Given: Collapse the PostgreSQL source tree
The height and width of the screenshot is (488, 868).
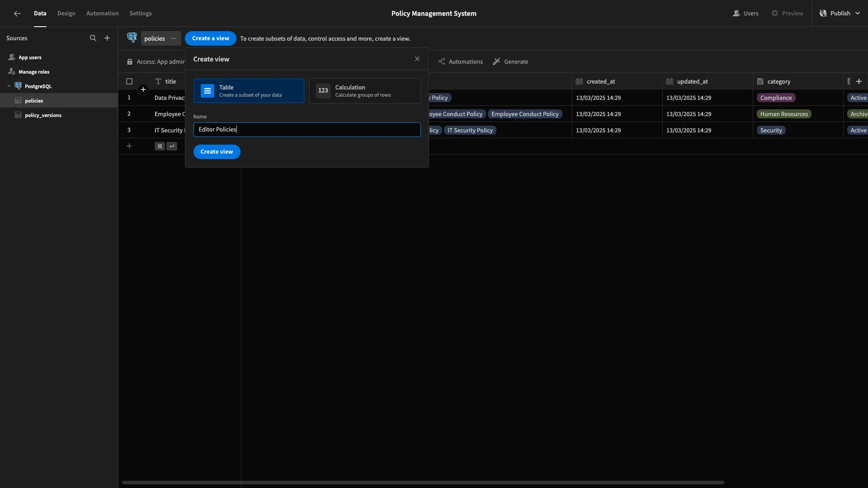Looking at the screenshot, I should point(9,86).
